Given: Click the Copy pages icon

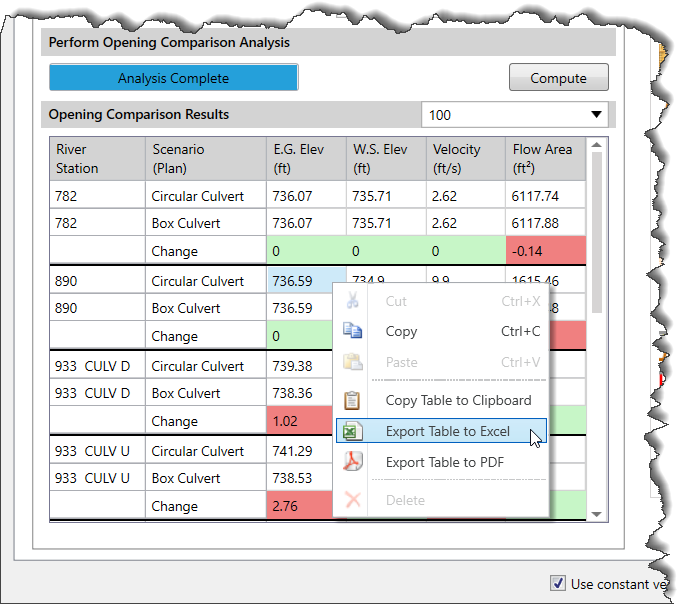Looking at the screenshot, I should pyautogui.click(x=352, y=330).
